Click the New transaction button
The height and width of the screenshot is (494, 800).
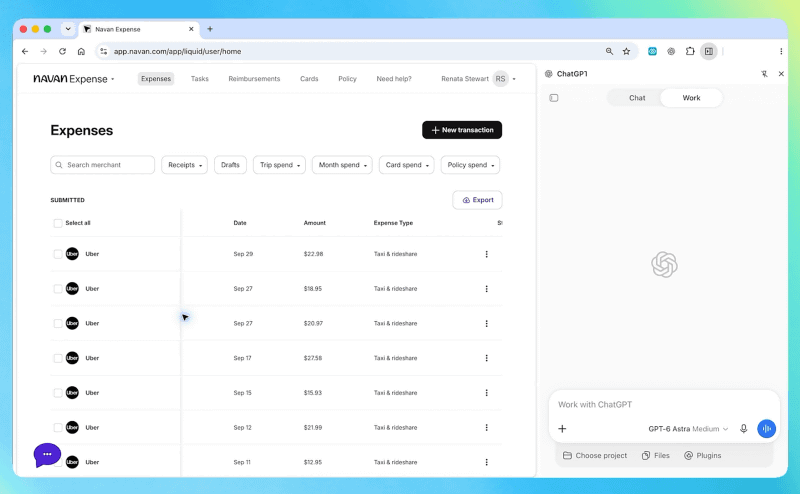[462, 130]
